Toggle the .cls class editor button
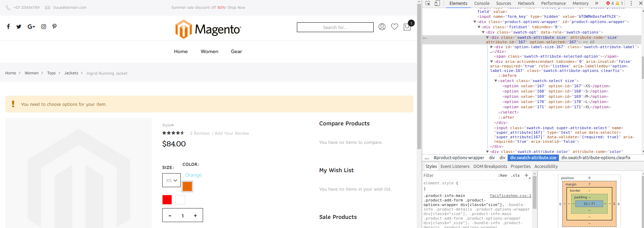The height and width of the screenshot is (228, 644). [x=516, y=176]
